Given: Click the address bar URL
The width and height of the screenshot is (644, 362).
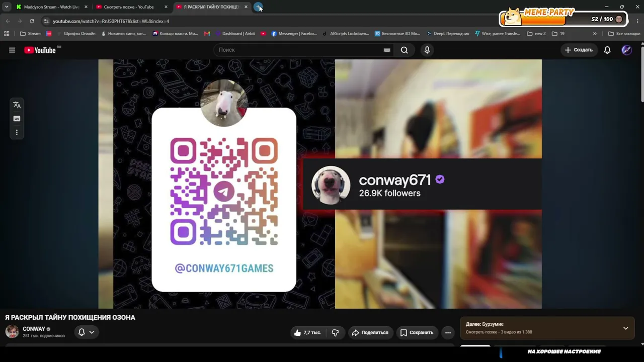Looking at the screenshot, I should coord(111,21).
